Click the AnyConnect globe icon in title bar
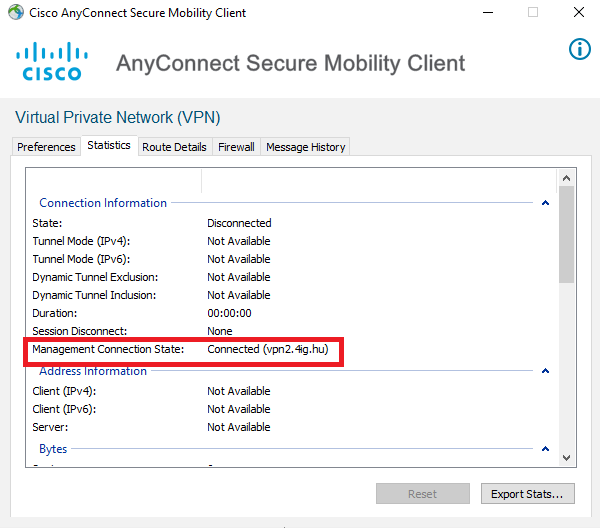Viewport: 600px width, 528px height. (16, 12)
